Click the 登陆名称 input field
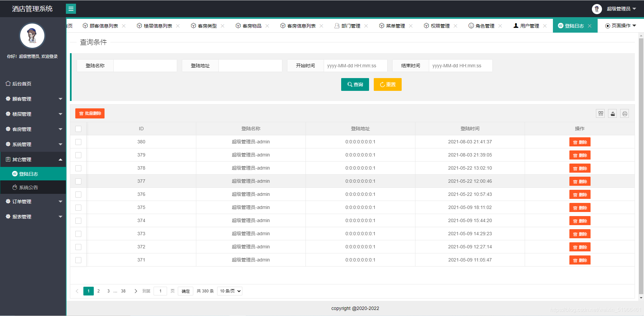Image resolution: width=644 pixels, height=316 pixels. [145, 65]
